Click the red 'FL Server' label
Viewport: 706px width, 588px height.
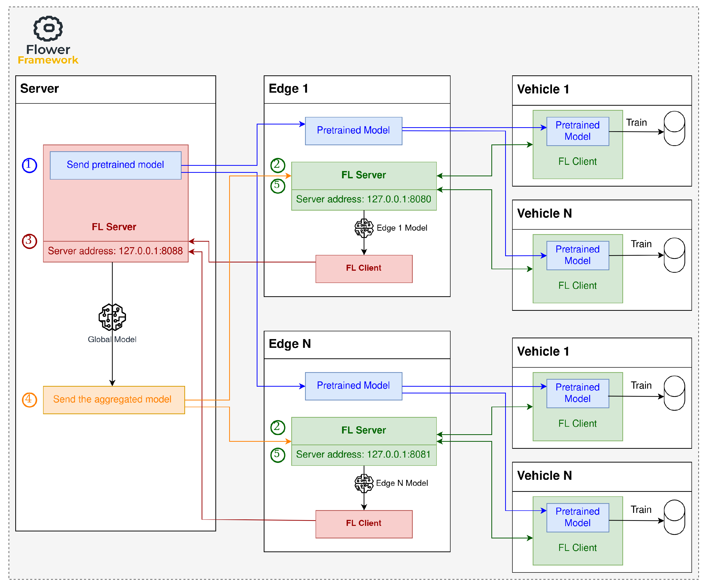(114, 227)
